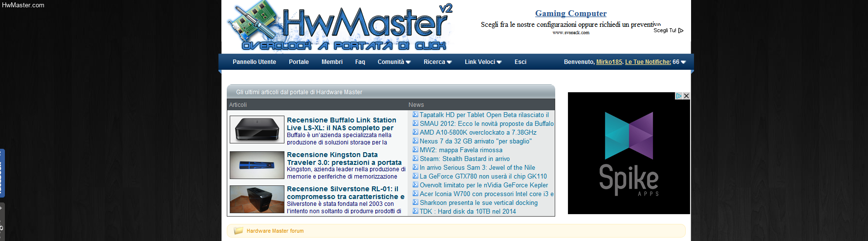
Task: Open the Gaming Computer ad link
Action: click(x=571, y=13)
